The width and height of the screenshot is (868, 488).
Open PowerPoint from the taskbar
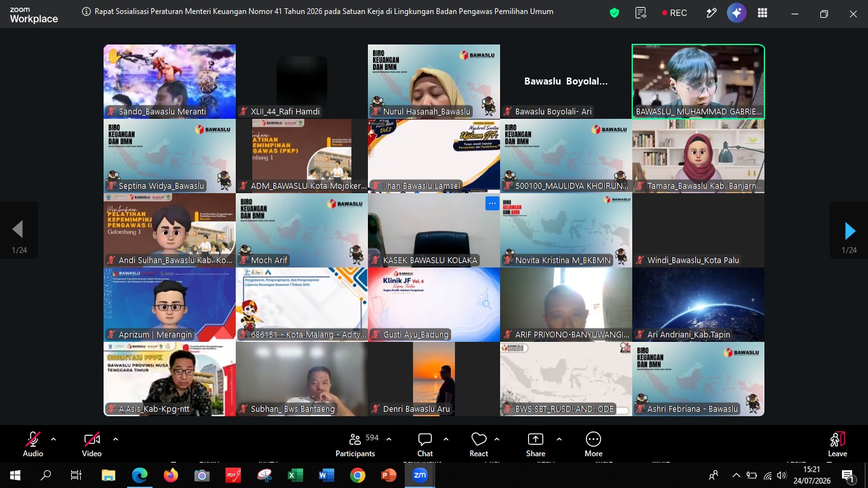point(389,475)
